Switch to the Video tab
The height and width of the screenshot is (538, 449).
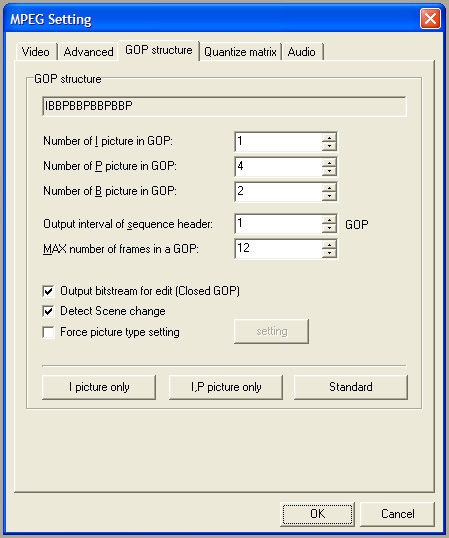tap(36, 52)
